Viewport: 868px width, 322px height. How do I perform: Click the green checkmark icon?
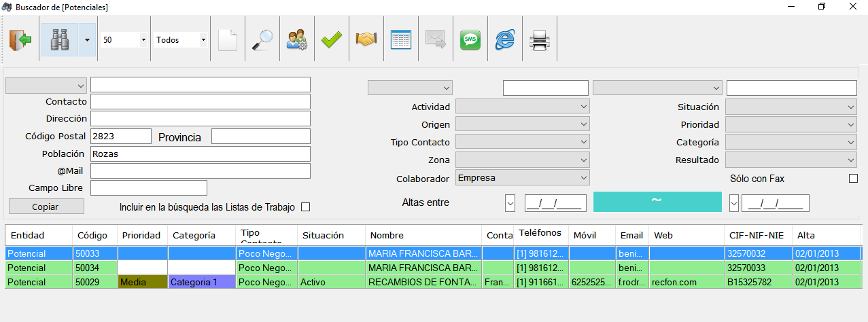point(331,40)
